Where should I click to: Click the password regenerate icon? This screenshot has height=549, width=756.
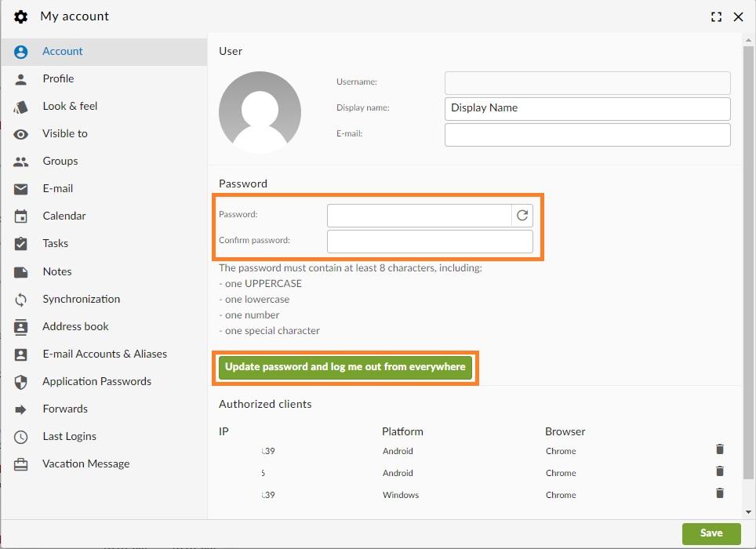(x=522, y=214)
